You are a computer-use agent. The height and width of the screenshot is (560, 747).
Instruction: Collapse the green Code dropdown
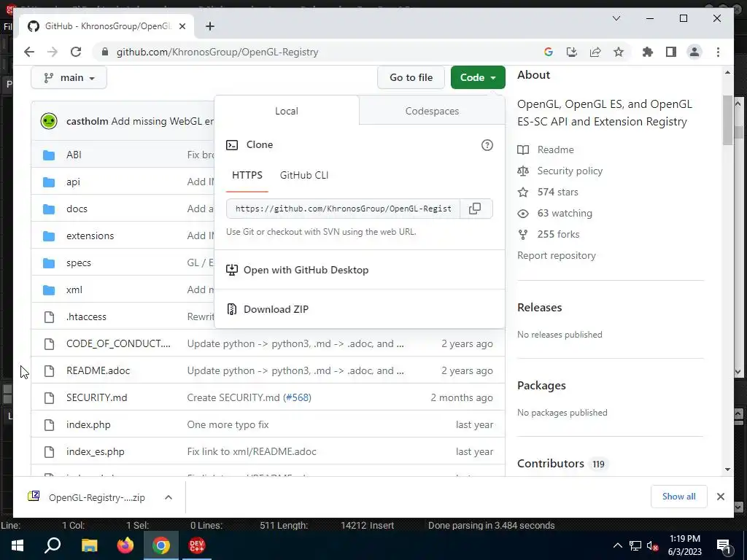(x=478, y=77)
